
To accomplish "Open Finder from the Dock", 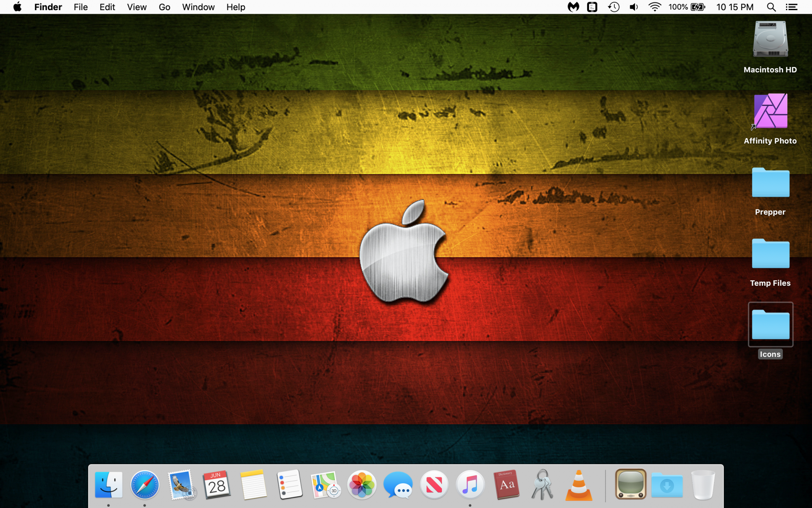I will coord(108,485).
